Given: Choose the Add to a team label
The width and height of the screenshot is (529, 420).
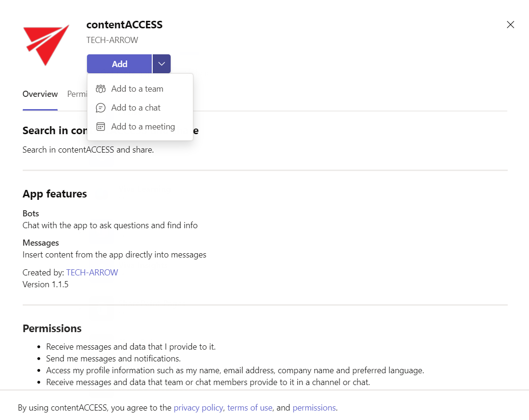Looking at the screenshot, I should pos(137,89).
